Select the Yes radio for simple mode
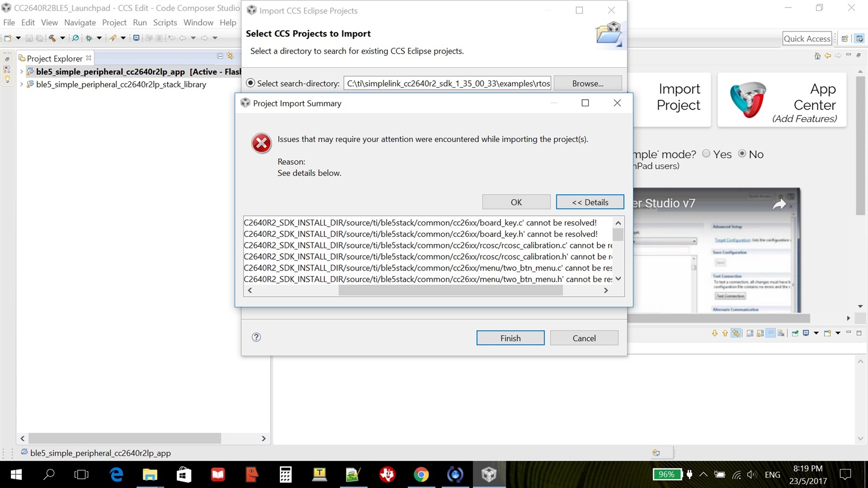Image resolution: width=868 pixels, height=488 pixels. click(706, 153)
